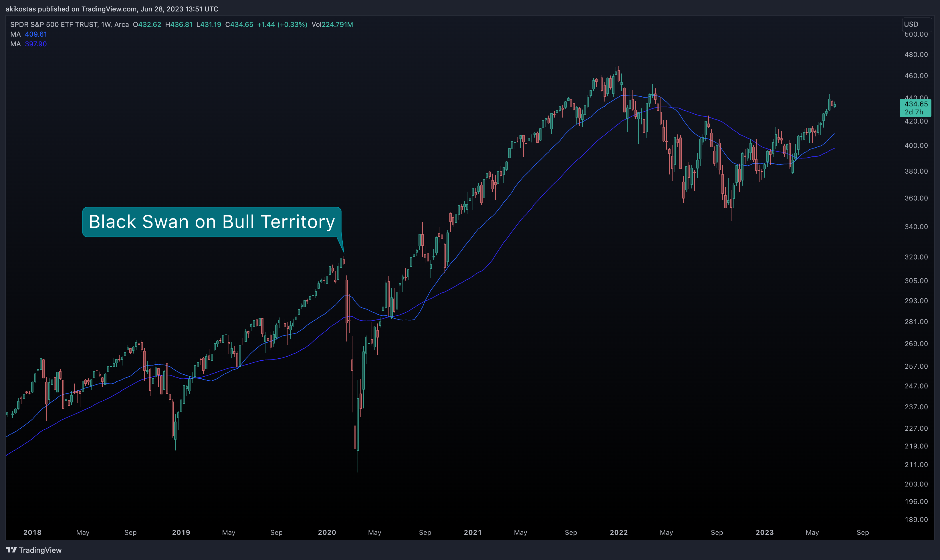Click the C434.65 close price value
The width and height of the screenshot is (940, 560).
(239, 25)
